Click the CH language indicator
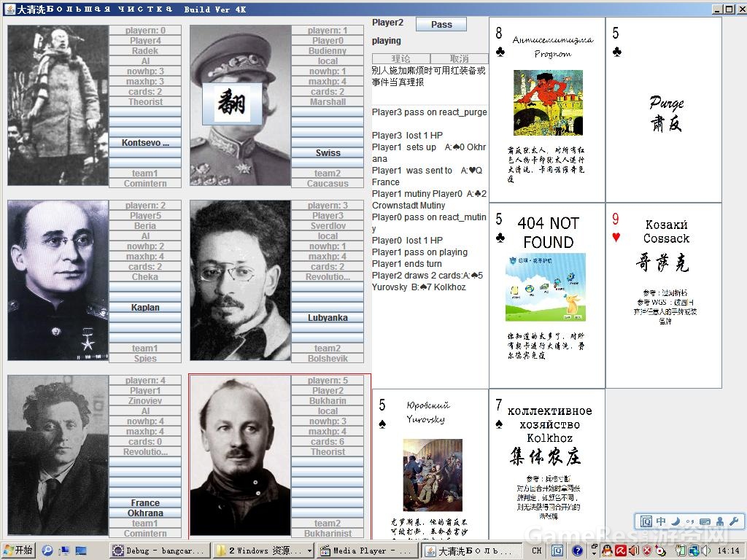This screenshot has width=747, height=560. click(536, 551)
